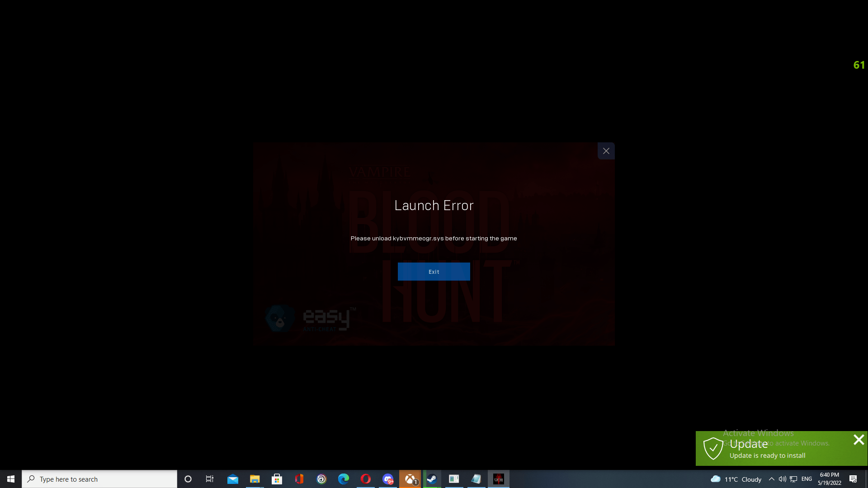Launch Microsoft Office from taskbar
Screen dimensions: 868x488
click(299, 479)
